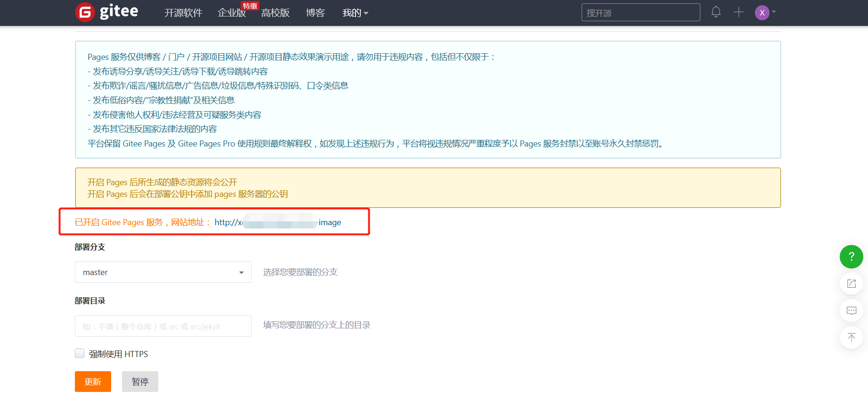Viewport: 868px width, 415px height.
Task: Open the master branch dropdown
Action: (163, 272)
